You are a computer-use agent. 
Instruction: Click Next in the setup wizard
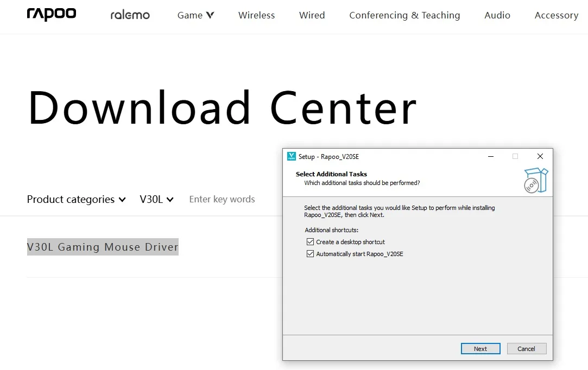[x=480, y=349]
